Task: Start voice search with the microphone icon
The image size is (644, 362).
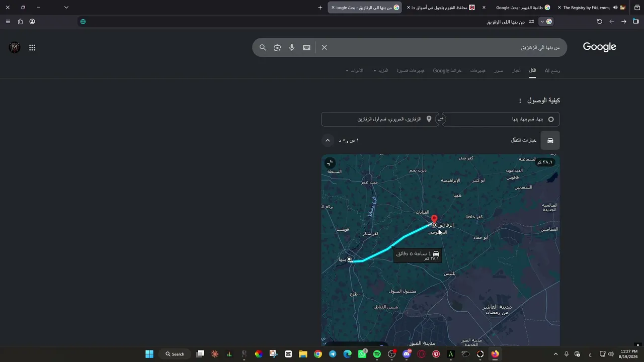Action: tap(292, 47)
